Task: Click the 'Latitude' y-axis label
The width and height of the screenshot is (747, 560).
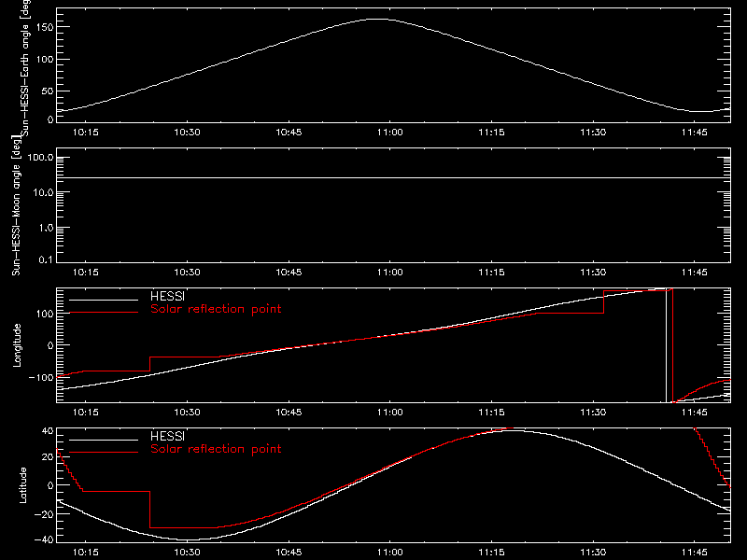Action: 22,485
